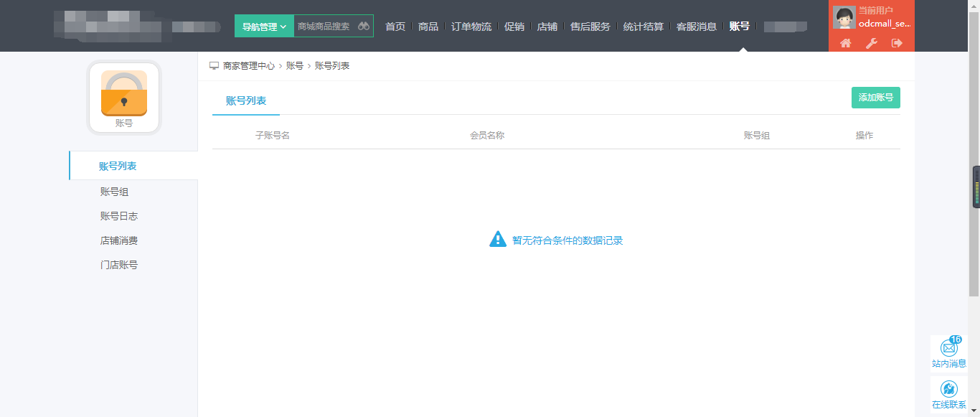980x417 pixels.
Task: Open the wrench settings icon
Action: coord(872,43)
